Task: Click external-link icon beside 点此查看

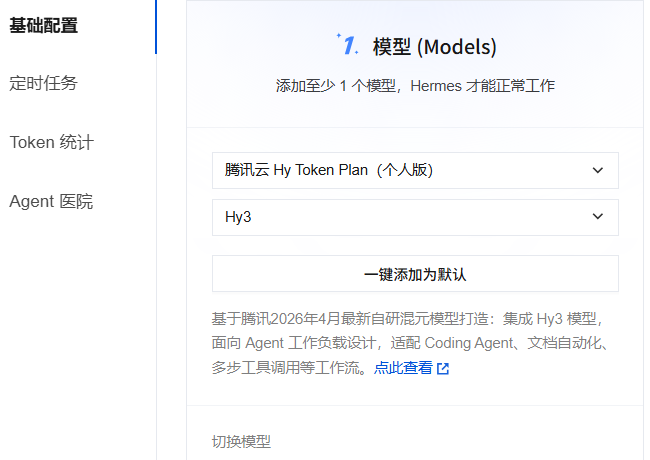Action: pos(443,368)
